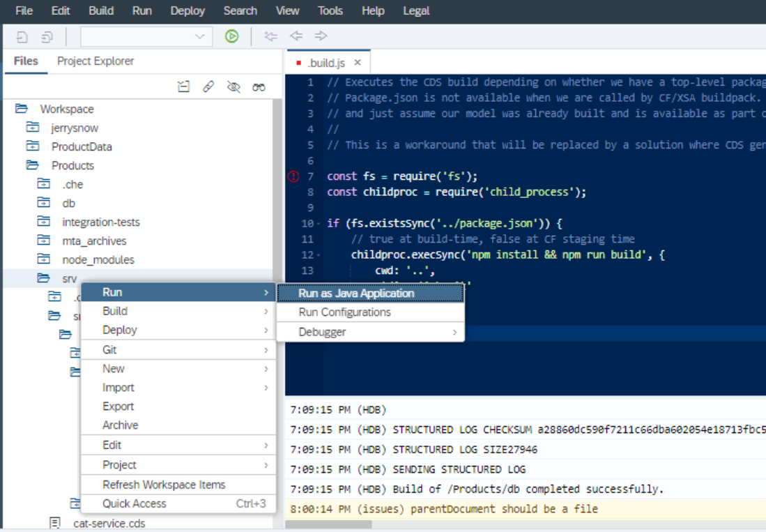Close the .build.js editor tab
The width and height of the screenshot is (766, 532).
pyautogui.click(x=358, y=63)
